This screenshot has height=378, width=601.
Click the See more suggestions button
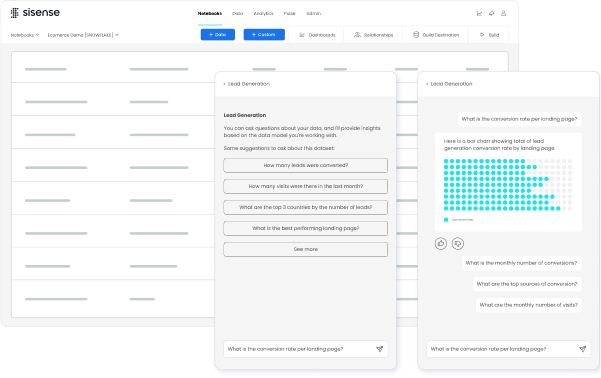(305, 249)
